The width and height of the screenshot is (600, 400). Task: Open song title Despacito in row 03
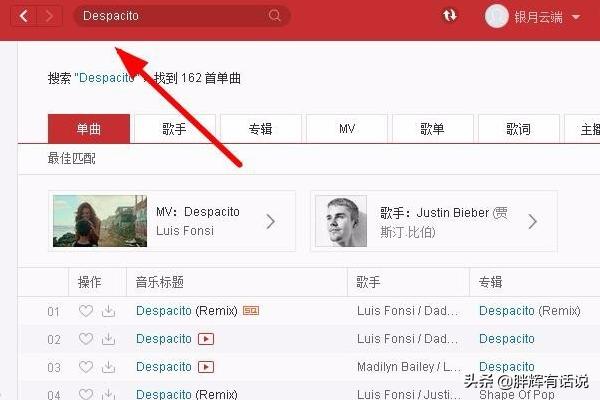pyautogui.click(x=164, y=367)
